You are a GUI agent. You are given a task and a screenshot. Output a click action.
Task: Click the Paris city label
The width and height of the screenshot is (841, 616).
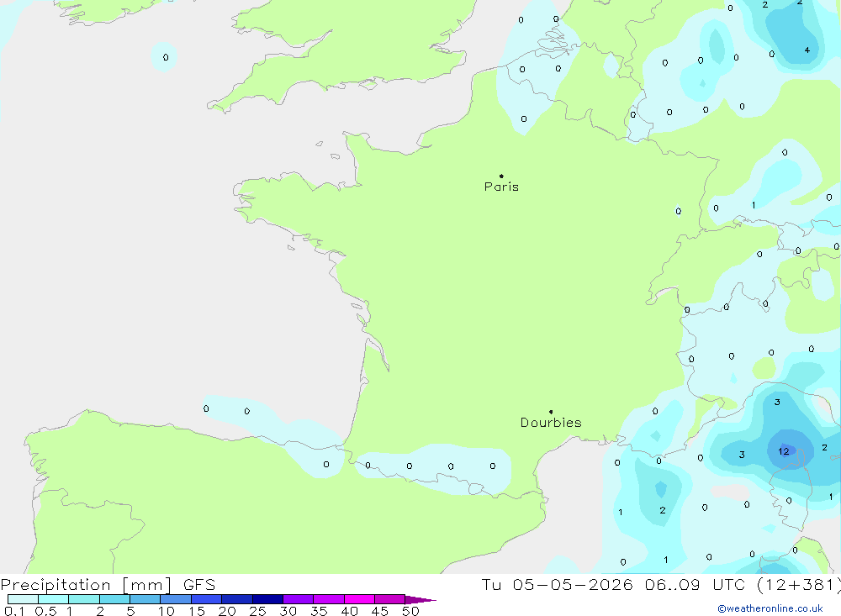point(501,187)
